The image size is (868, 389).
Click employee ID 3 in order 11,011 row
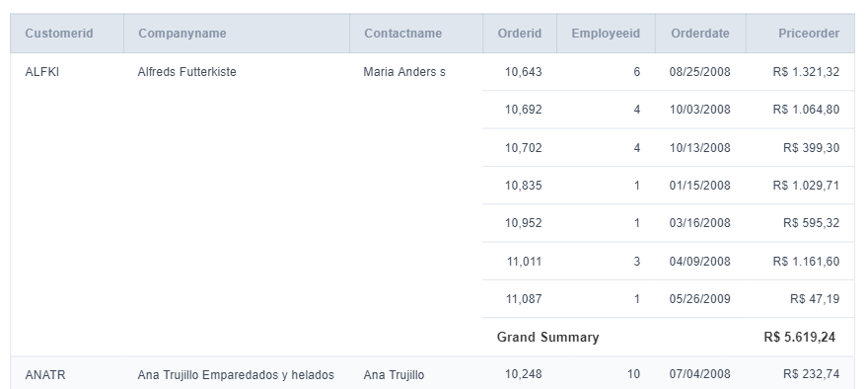[637, 262]
